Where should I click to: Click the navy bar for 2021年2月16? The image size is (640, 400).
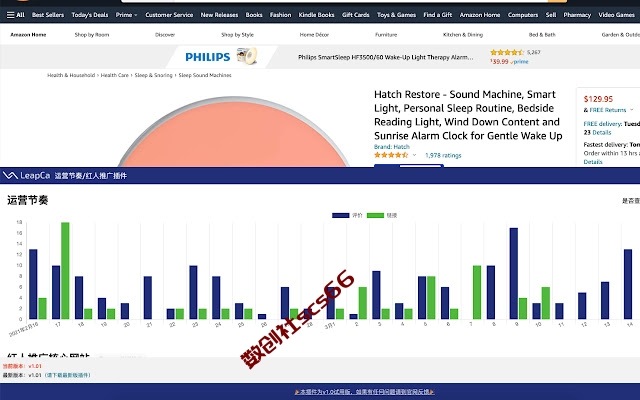pos(33,284)
